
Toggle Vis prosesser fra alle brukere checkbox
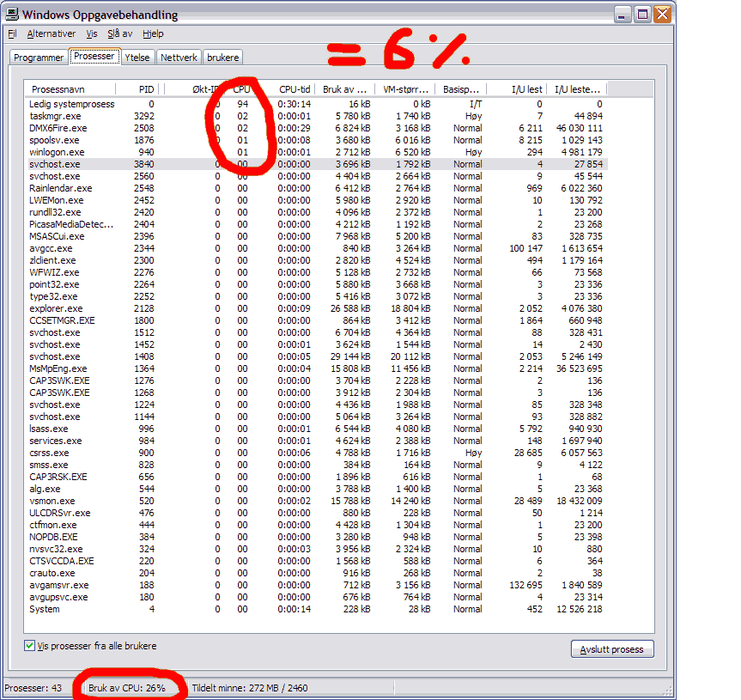pyautogui.click(x=29, y=646)
